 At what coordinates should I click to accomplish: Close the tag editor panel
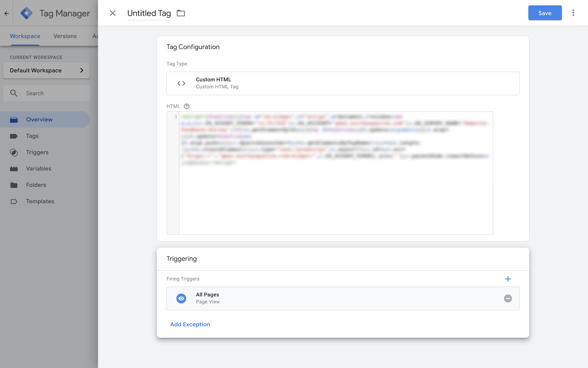(113, 13)
